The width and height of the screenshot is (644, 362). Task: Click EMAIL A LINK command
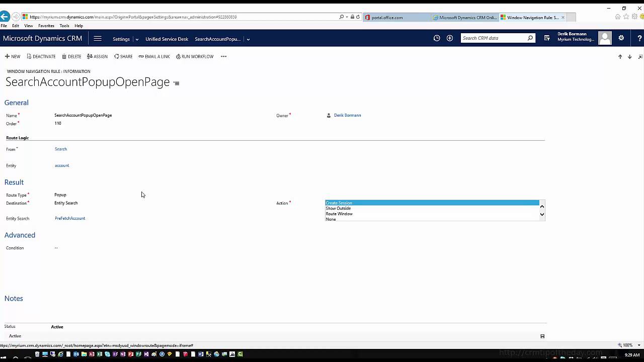(154, 56)
